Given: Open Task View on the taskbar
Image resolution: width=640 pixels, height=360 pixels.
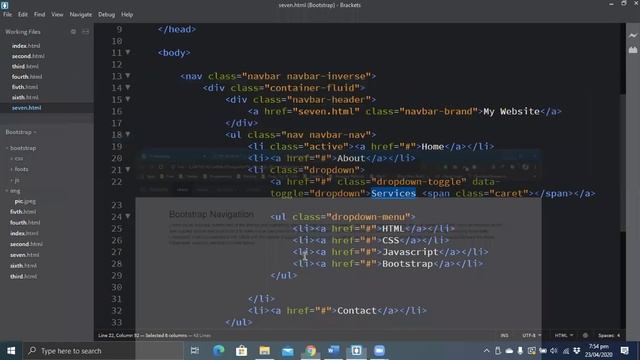Looking at the screenshot, I should point(195,351).
